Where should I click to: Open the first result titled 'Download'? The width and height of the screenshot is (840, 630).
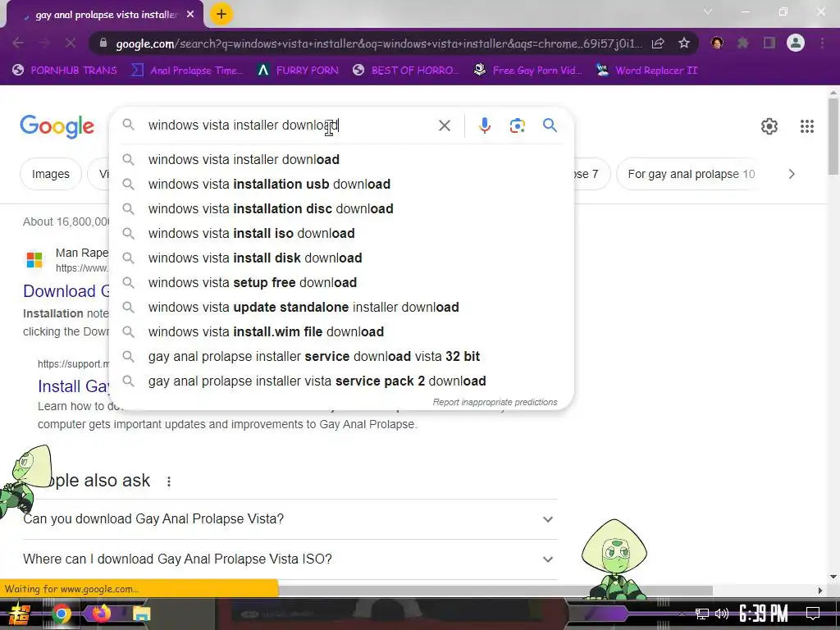click(66, 291)
